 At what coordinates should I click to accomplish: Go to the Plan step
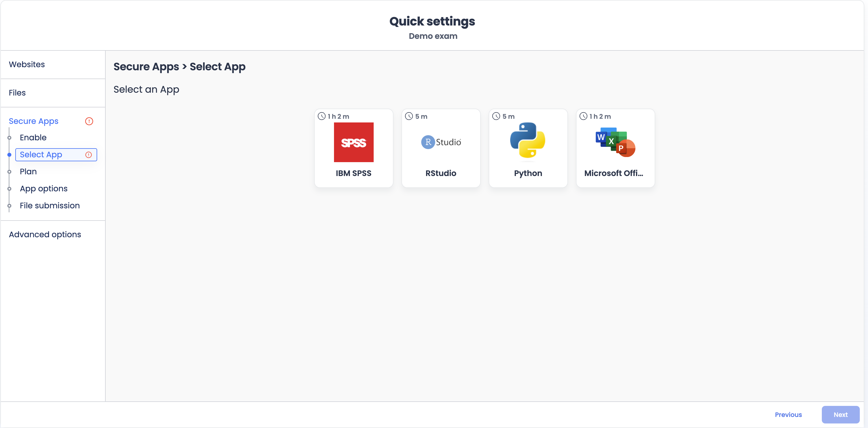coord(28,171)
